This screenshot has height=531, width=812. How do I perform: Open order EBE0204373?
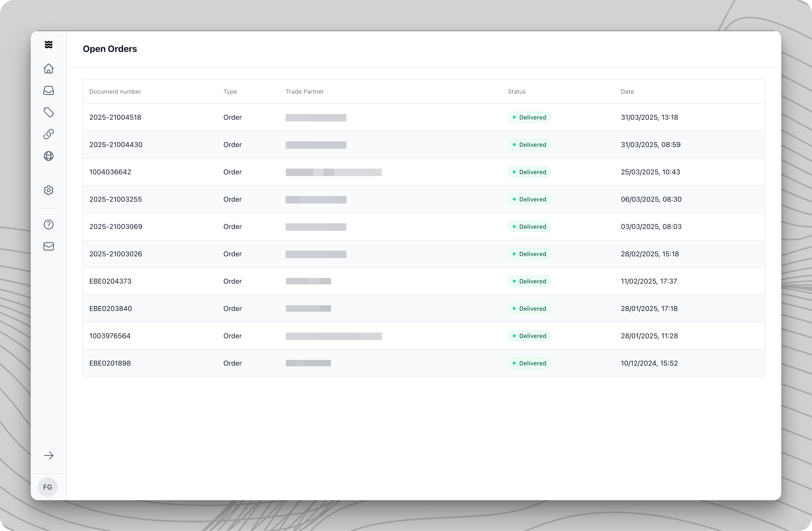[x=110, y=281]
